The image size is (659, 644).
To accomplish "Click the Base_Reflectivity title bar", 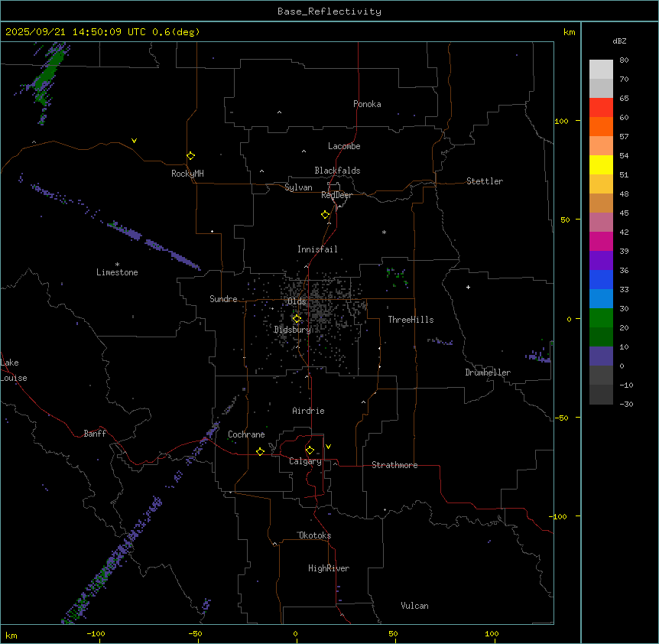I will [x=329, y=11].
